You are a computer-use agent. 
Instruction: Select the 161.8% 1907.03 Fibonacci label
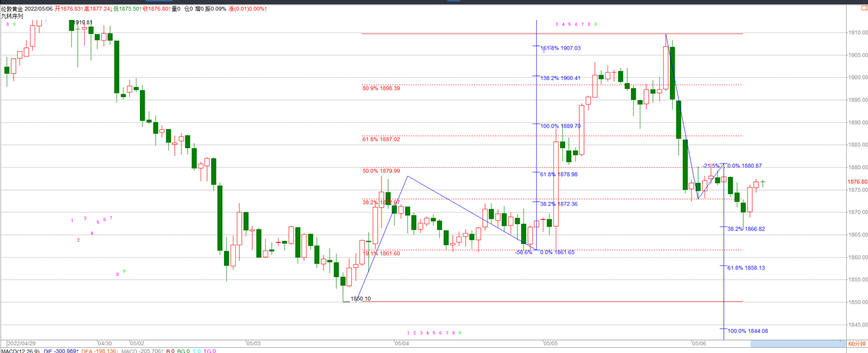coord(560,48)
